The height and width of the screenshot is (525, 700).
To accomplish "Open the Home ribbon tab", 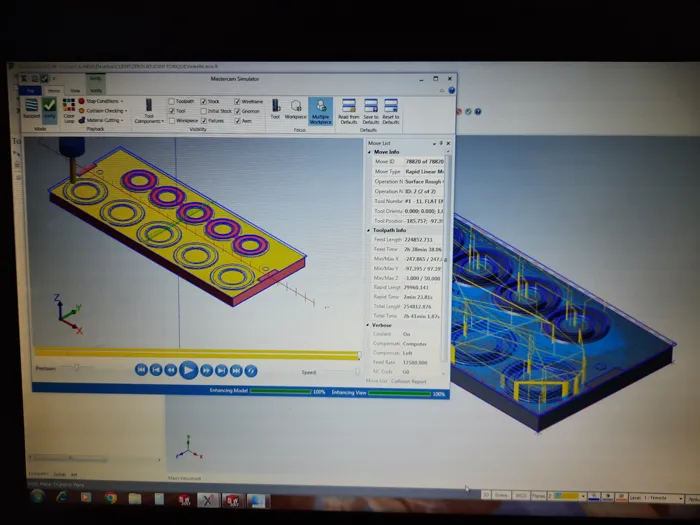I will point(54,91).
